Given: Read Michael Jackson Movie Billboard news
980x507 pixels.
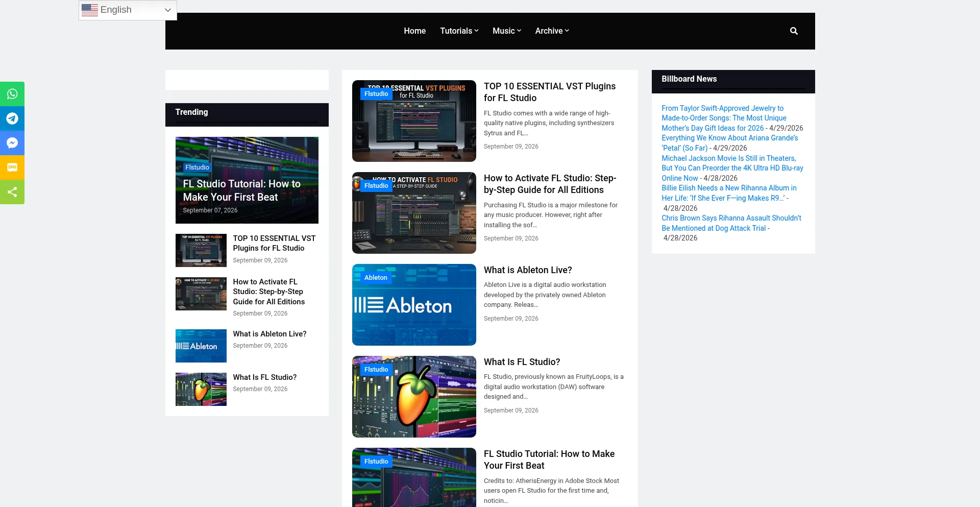Looking at the screenshot, I should [732, 168].
